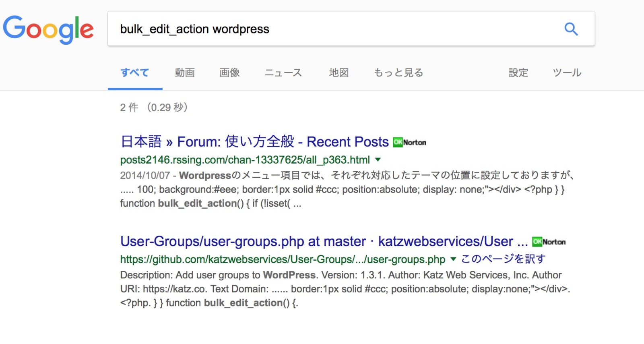Click the blue search magnifier icon
The image size is (644, 344).
571,29
